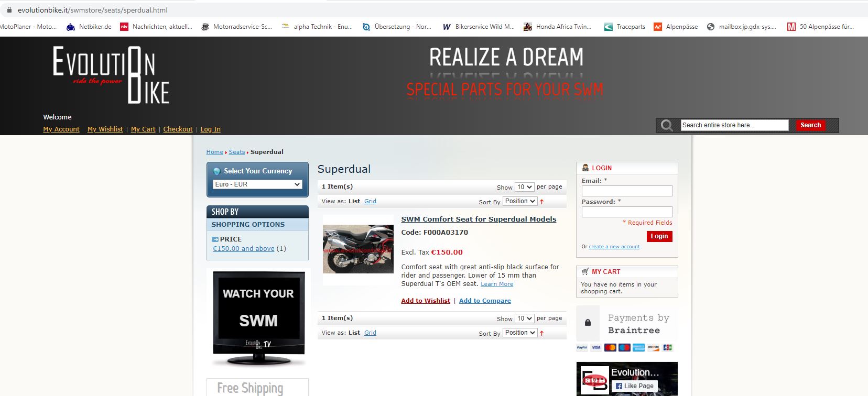Expand the top Show per page dropdown

click(524, 187)
